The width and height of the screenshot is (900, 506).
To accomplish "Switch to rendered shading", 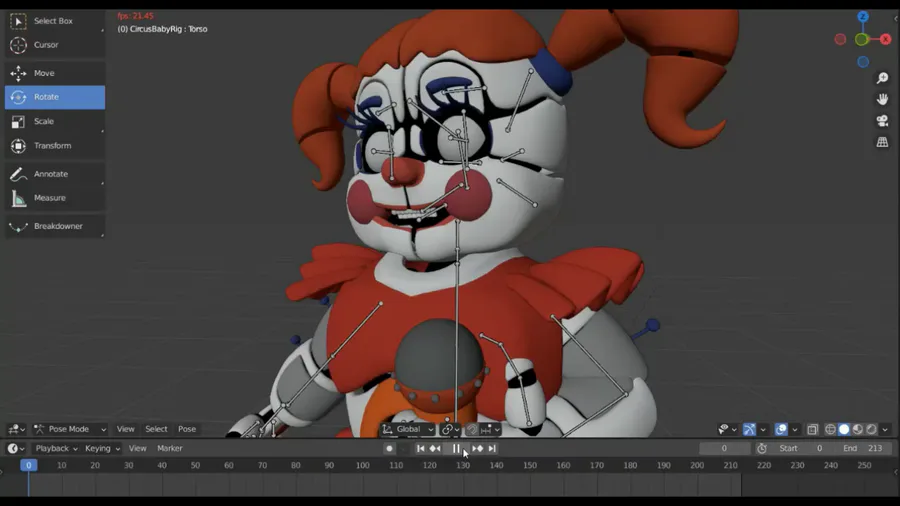I will [x=871, y=429].
